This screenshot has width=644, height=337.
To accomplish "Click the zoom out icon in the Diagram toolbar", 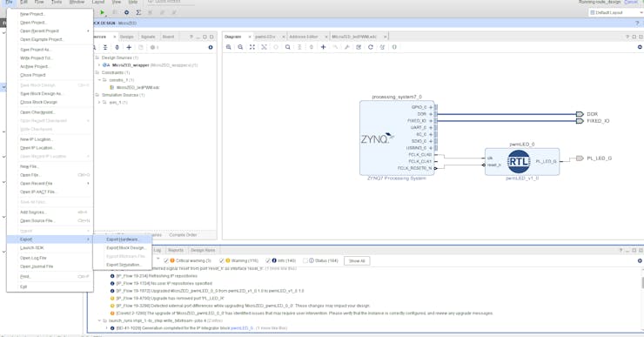I will [x=240, y=47].
